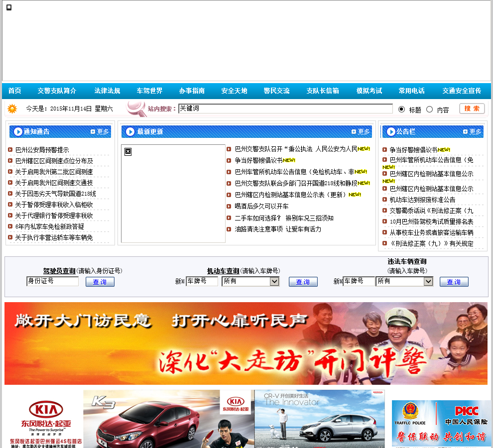The width and height of the screenshot is (493, 448).
Task: Go to 模拟考试 in navigation bar
Action: (x=369, y=91)
